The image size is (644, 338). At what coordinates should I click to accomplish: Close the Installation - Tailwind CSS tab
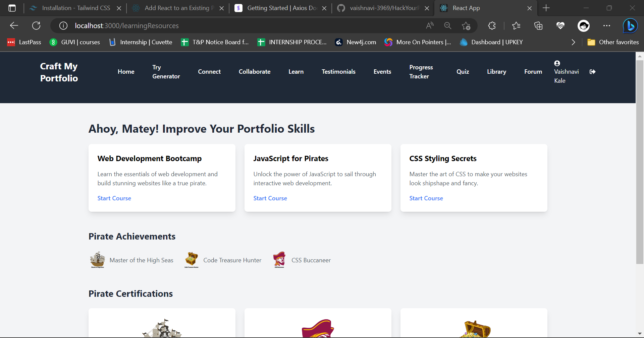click(x=119, y=8)
